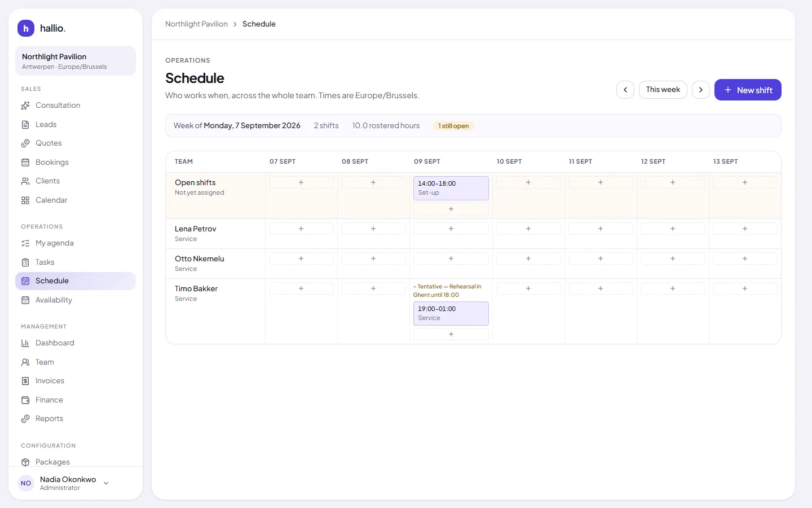
Task: Click the Team people icon
Action: tap(25, 362)
